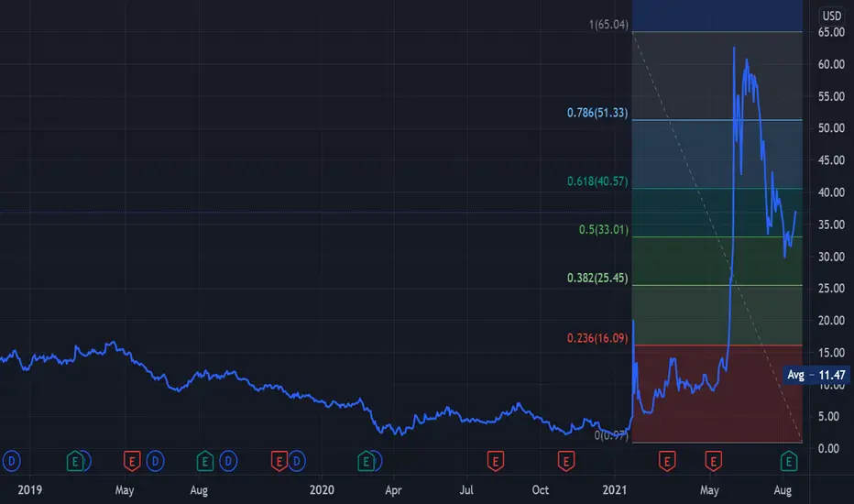Click the 2020 label on the time axis
Viewport: 854px width, 504px height.
coord(322,490)
